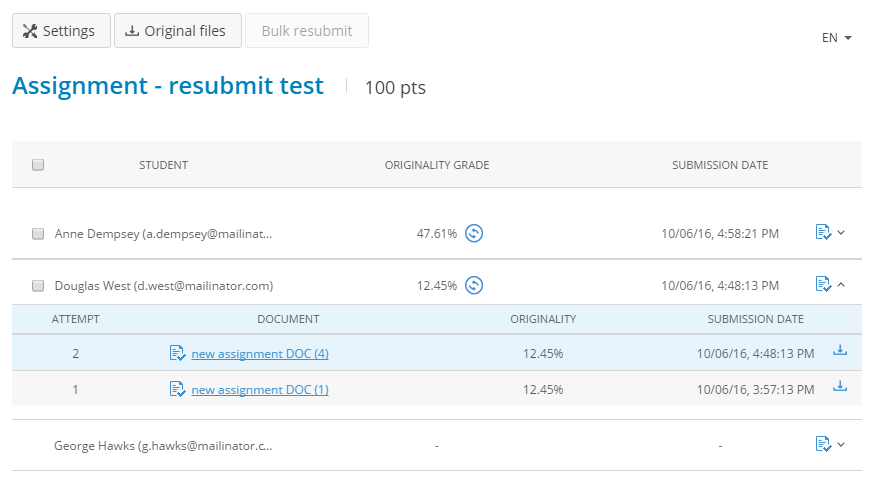886x488 pixels.
Task: Click the ORIGINALITY sub-table header
Action: pyautogui.click(x=543, y=319)
